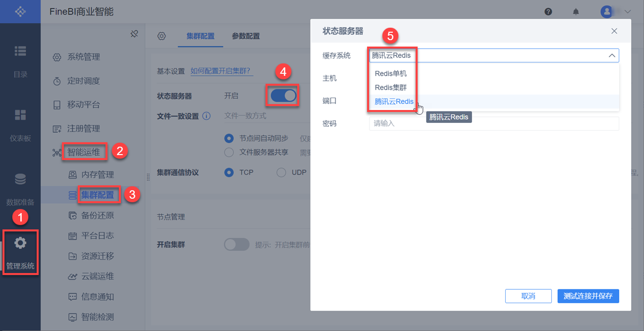
Task: Click the 移动平台 device icon
Action: [x=57, y=105]
